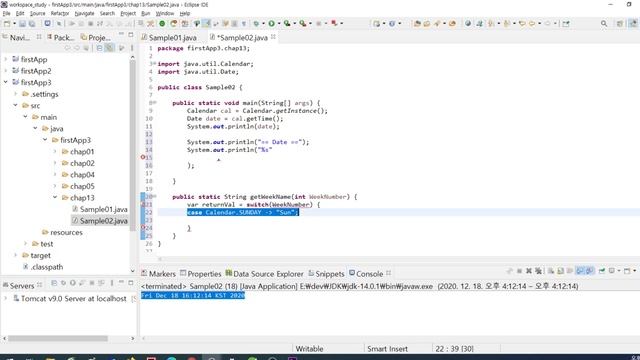Image resolution: width=640 pixels, height=360 pixels.
Task: Switch to the Data Source Explorer tab
Action: click(x=264, y=273)
